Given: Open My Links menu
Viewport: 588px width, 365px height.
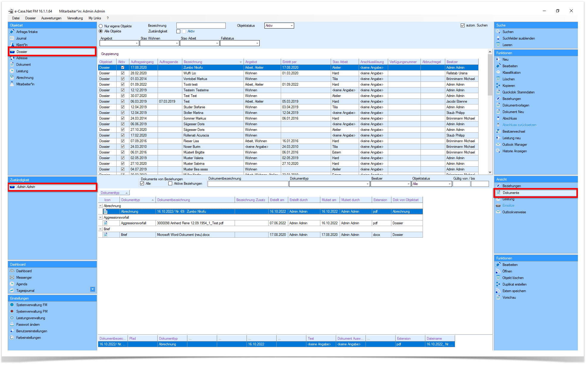Looking at the screenshot, I should click(95, 18).
